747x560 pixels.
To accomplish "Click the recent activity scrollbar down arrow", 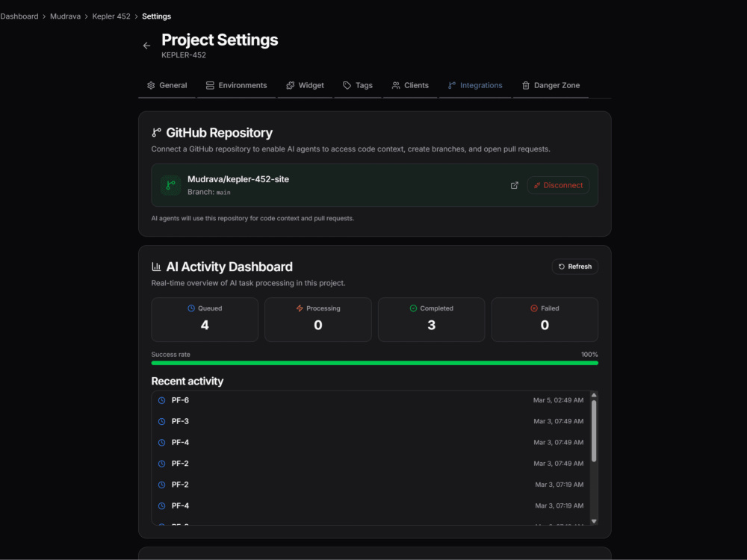I will click(x=594, y=521).
